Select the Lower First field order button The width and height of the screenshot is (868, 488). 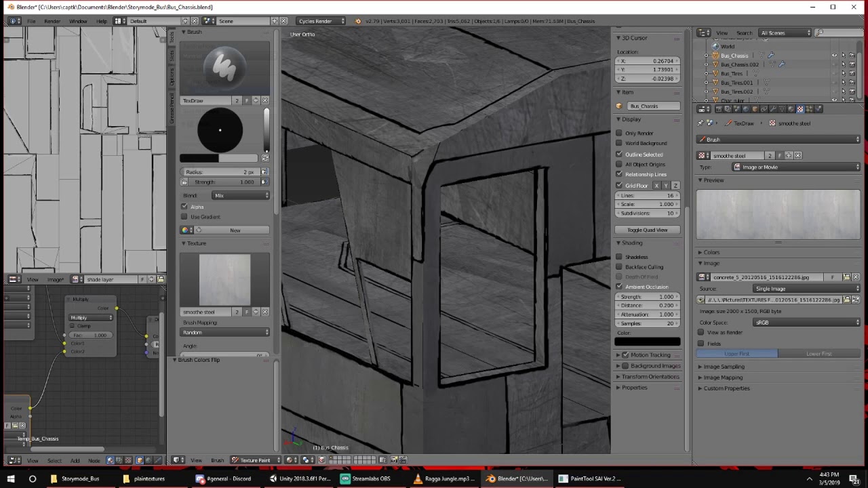818,354
